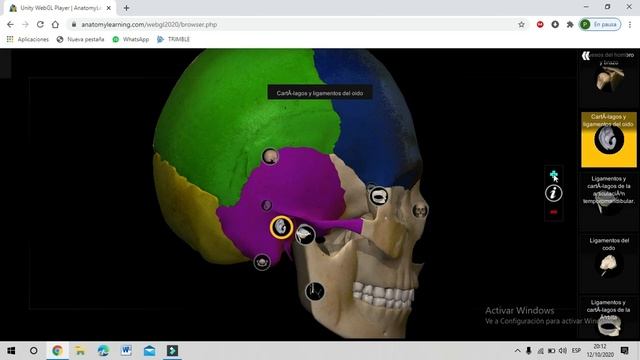Open the Aplicaciones bookmark

point(28,39)
